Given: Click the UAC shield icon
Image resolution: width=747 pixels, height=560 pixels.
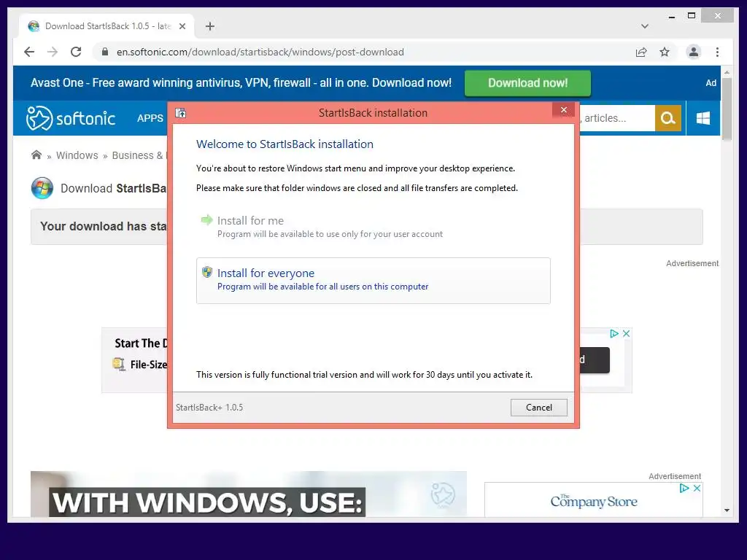Looking at the screenshot, I should (x=206, y=272).
